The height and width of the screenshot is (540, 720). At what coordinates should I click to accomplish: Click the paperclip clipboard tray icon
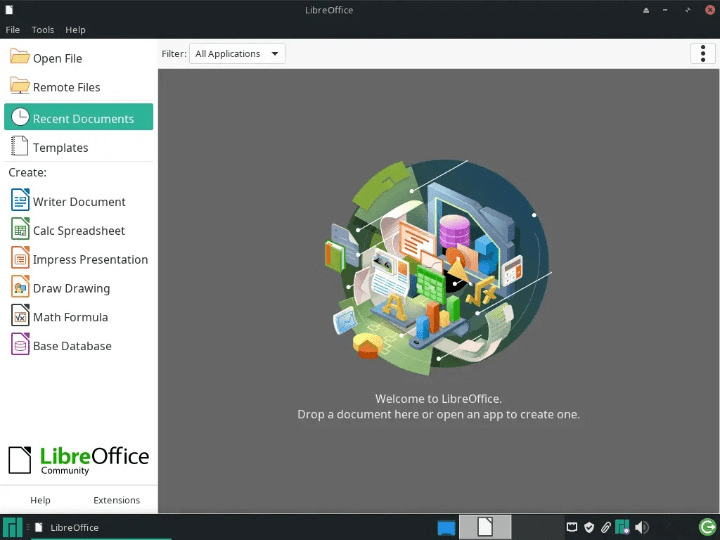click(606, 527)
